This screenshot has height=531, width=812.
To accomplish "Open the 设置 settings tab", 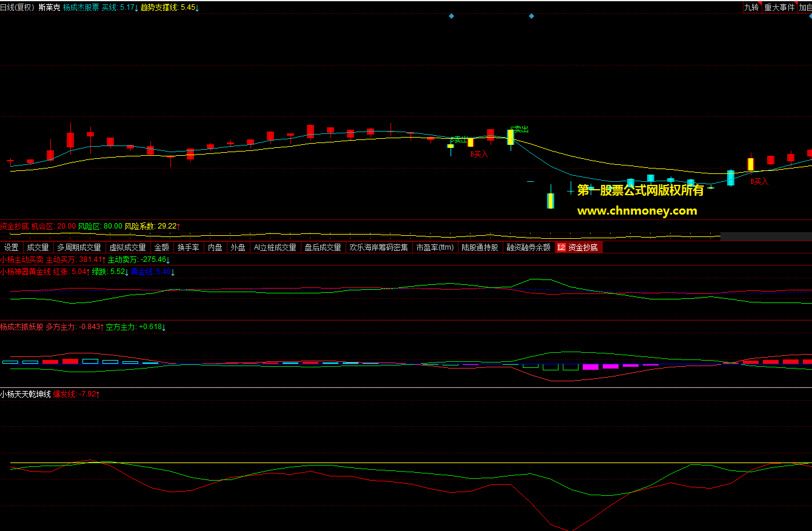I will point(11,247).
